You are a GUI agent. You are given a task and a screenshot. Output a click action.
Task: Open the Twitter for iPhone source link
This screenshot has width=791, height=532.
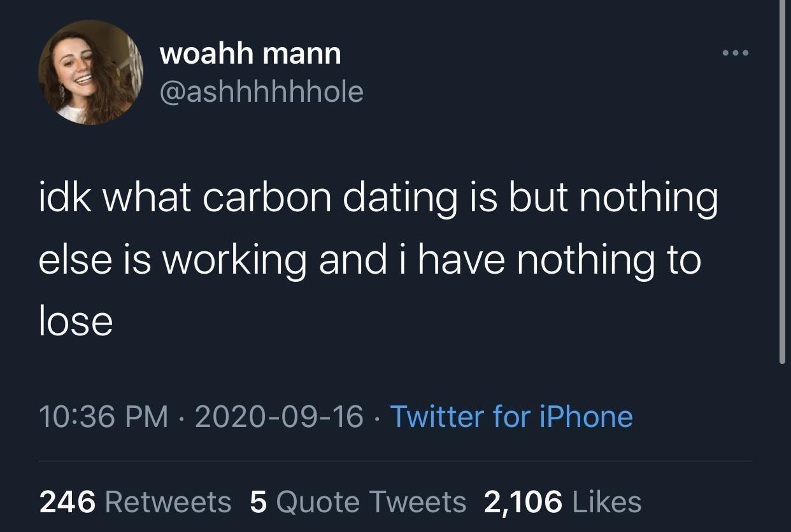(511, 416)
